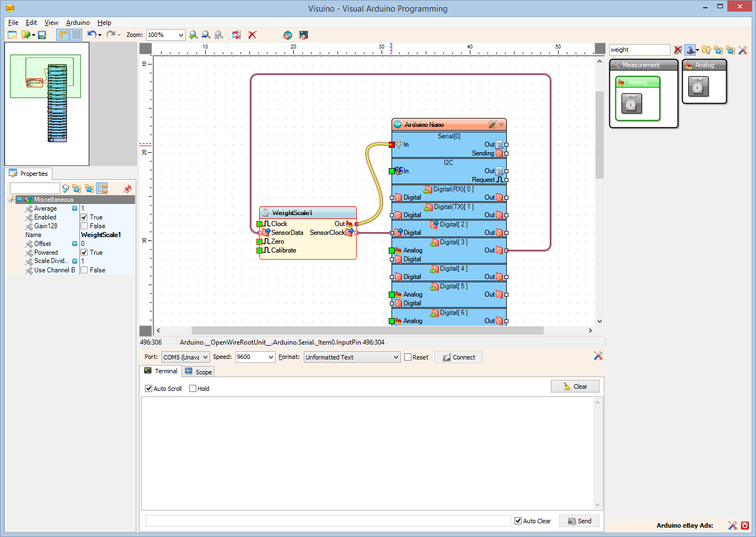Image resolution: width=756 pixels, height=537 pixels.
Task: Click the design canvas horizontal scrollbar
Action: tap(367, 331)
